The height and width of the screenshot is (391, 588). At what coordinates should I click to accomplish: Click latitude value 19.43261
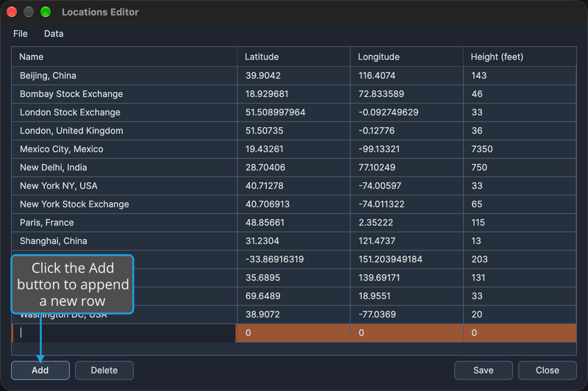coord(265,149)
